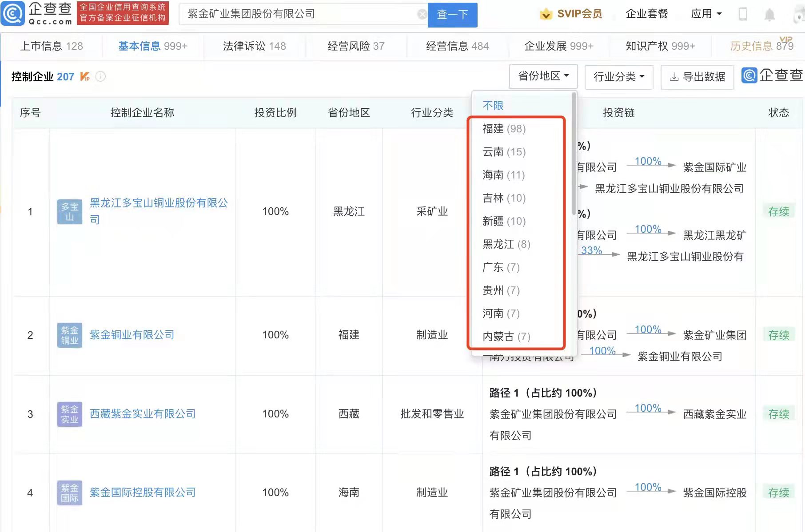Click 采矿业 industry cell
This screenshot has height=532, width=805.
[x=432, y=211]
